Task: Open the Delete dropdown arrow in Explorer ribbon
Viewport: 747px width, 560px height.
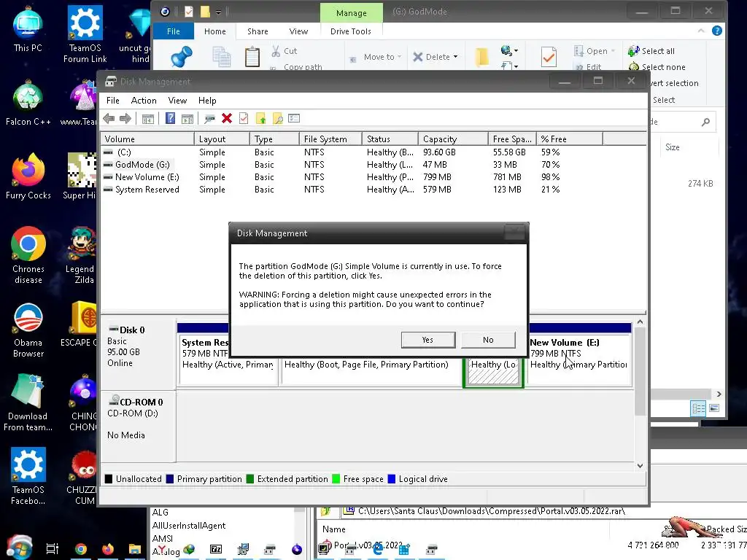Action: point(456,57)
